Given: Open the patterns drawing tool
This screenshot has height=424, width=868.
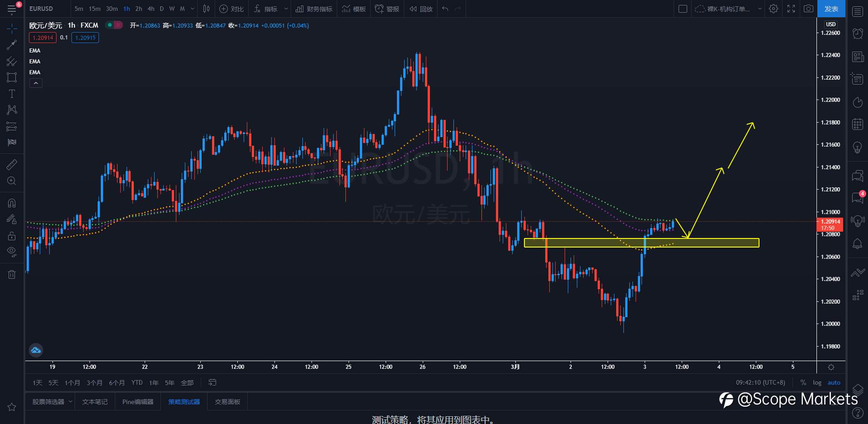Looking at the screenshot, I should tap(12, 110).
